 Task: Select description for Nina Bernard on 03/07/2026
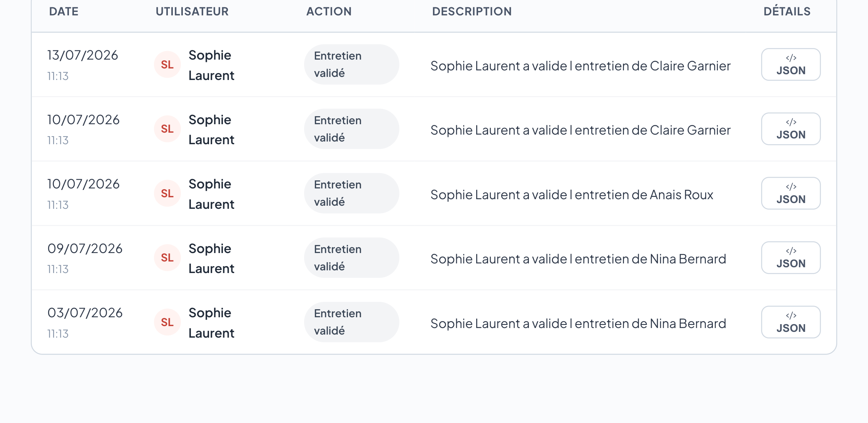pos(578,323)
